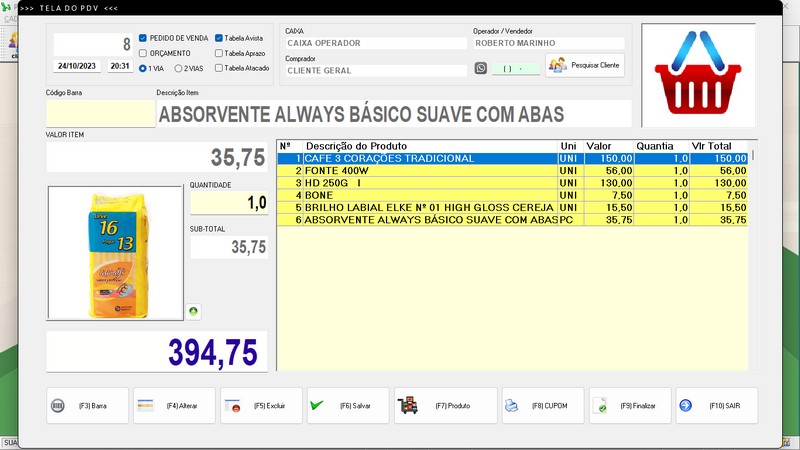This screenshot has height=450, width=800.
Task: Select row FONTE 400W
Action: click(512, 171)
